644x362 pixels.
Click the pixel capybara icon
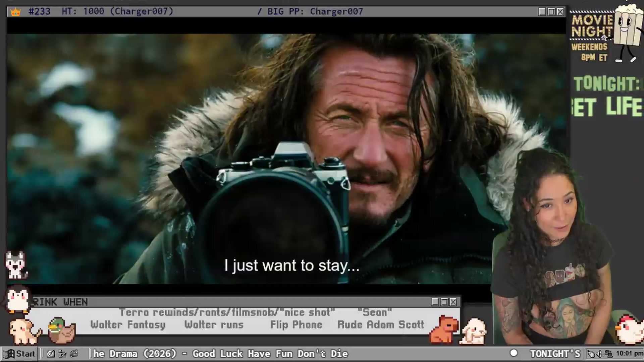[x=444, y=329]
